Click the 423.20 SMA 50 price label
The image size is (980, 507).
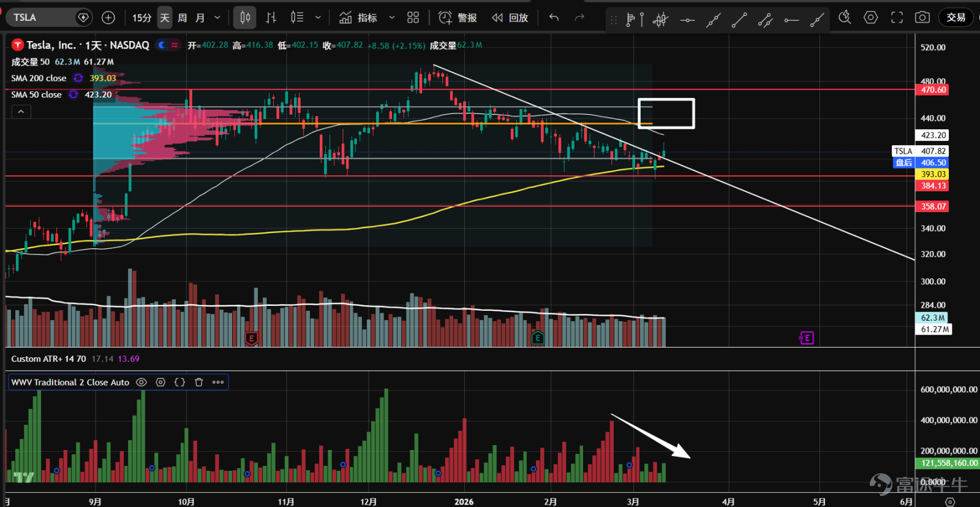coord(932,135)
